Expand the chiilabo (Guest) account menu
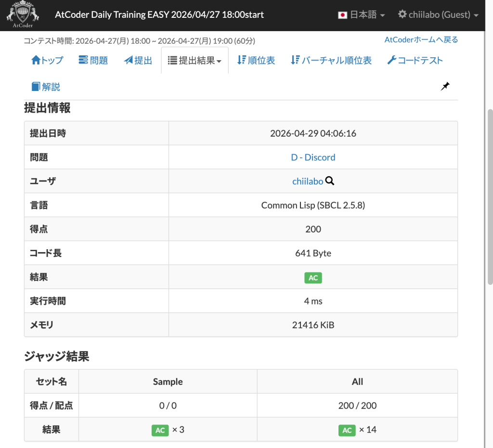The height and width of the screenshot is (448, 493). (x=438, y=14)
